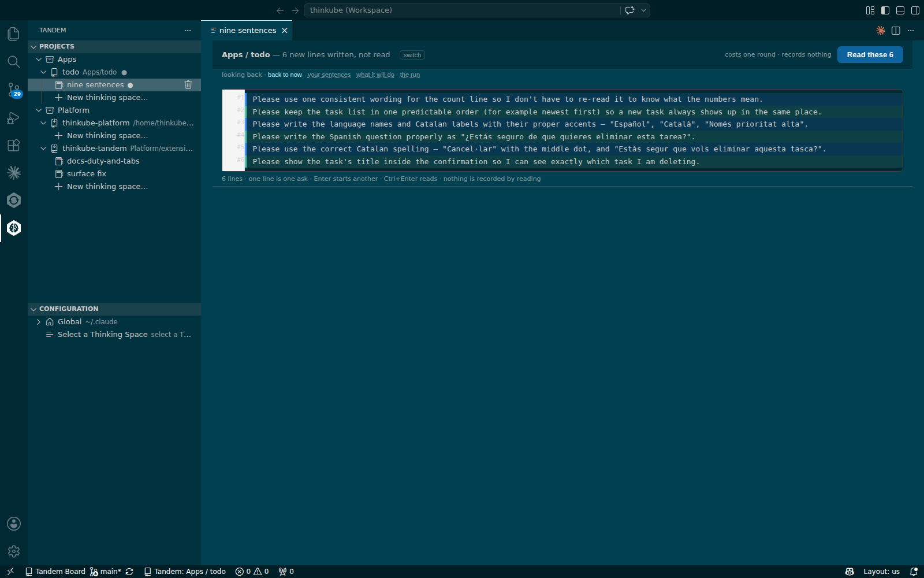The width and height of the screenshot is (924, 578).
Task: Split the editor to the right
Action: coord(896,31)
